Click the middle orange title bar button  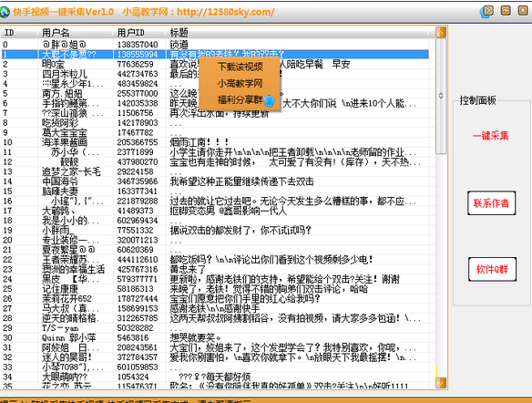[506, 11]
